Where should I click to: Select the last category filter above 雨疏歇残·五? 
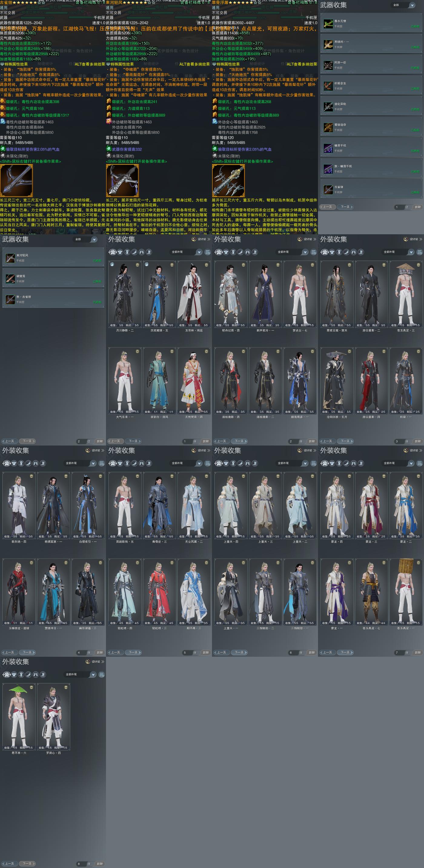(149, 463)
